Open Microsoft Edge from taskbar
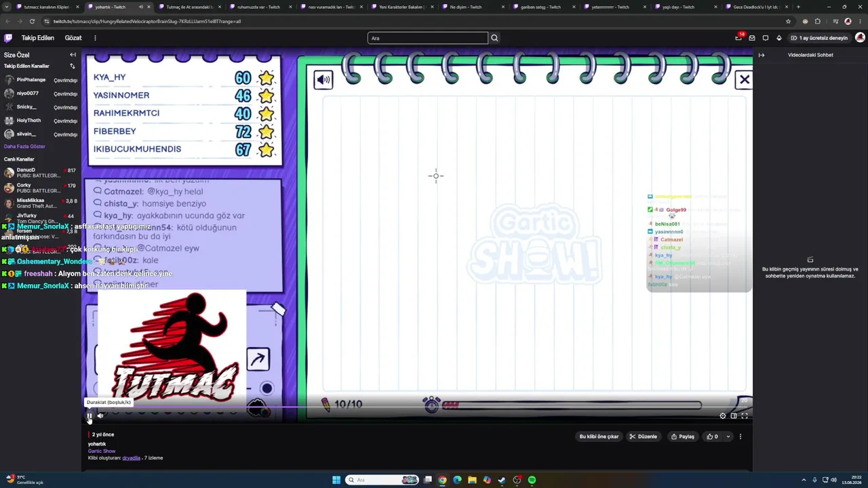 coord(457,480)
